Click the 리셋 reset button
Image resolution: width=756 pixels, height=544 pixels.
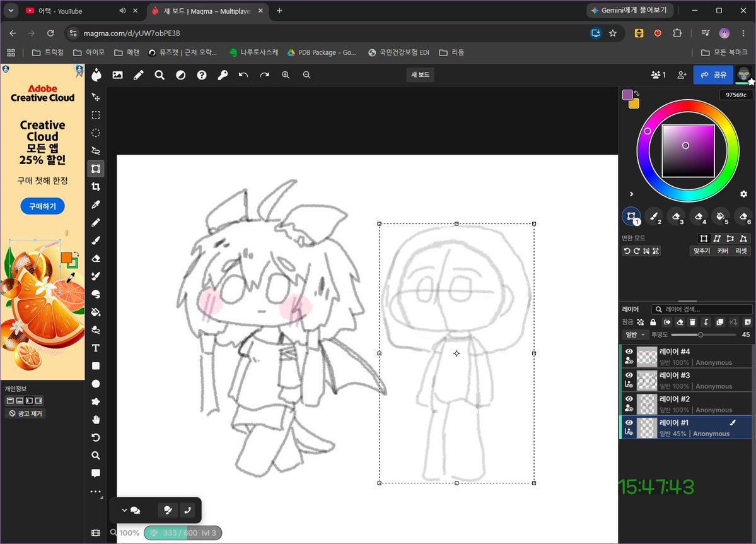coord(741,251)
